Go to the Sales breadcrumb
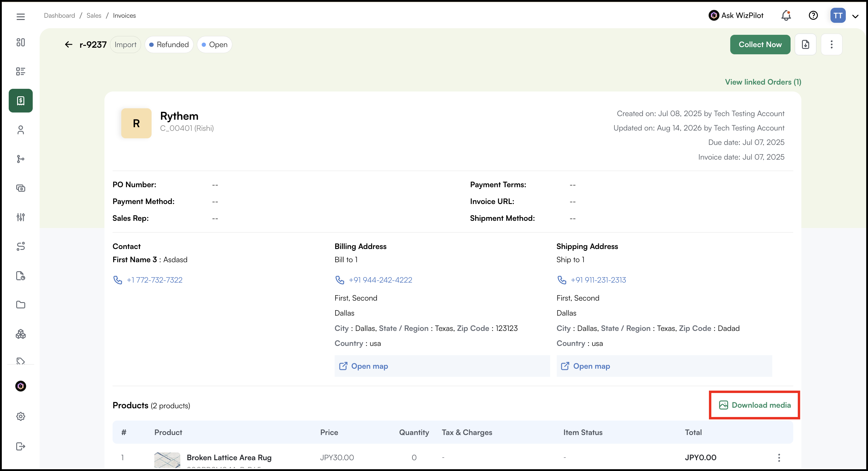Screen dimensions: 868x471 (x=94, y=16)
